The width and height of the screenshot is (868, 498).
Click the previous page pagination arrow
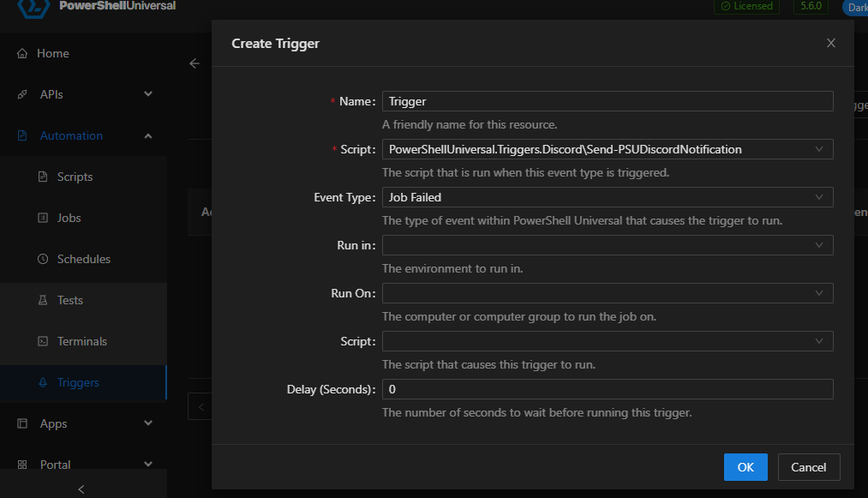pyautogui.click(x=201, y=407)
